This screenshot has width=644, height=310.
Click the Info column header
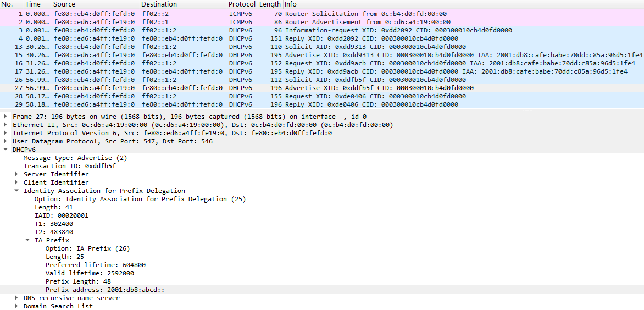463,4
